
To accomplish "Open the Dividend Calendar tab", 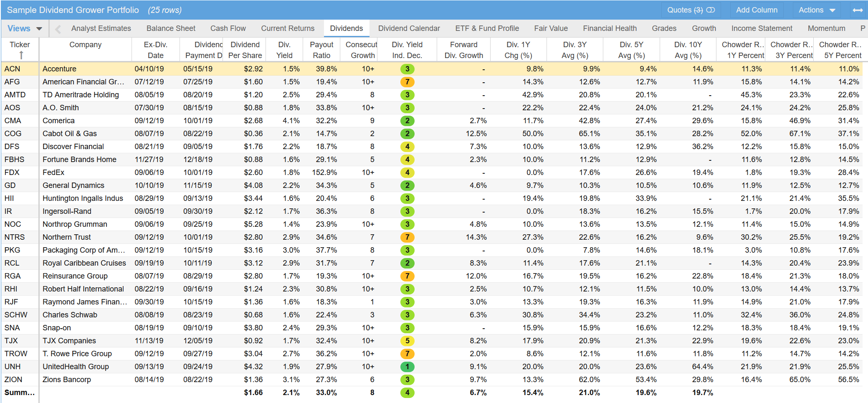I will click(x=409, y=28).
